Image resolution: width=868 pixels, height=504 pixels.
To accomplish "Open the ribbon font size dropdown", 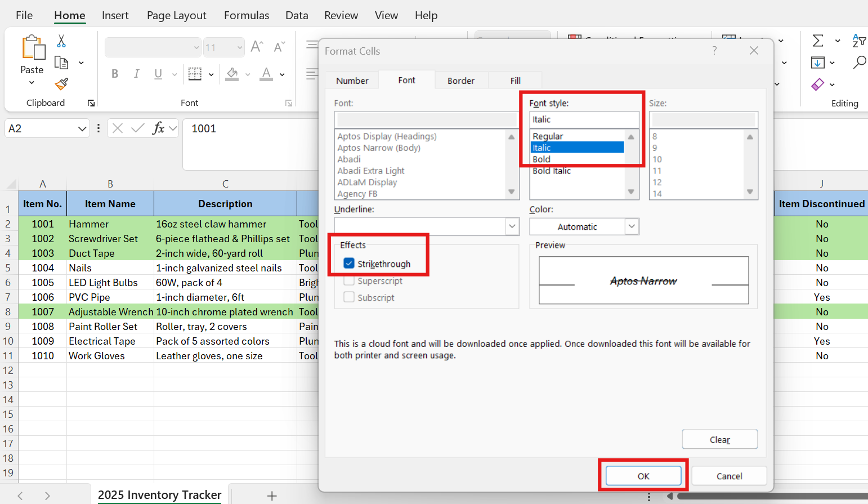I will coord(240,48).
